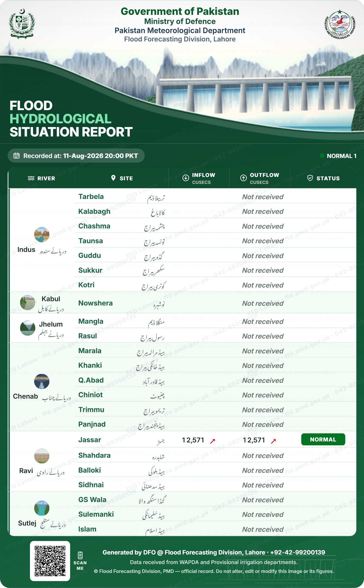Click the location pin icon in SITE header
This screenshot has width=364, height=588.
point(113,178)
